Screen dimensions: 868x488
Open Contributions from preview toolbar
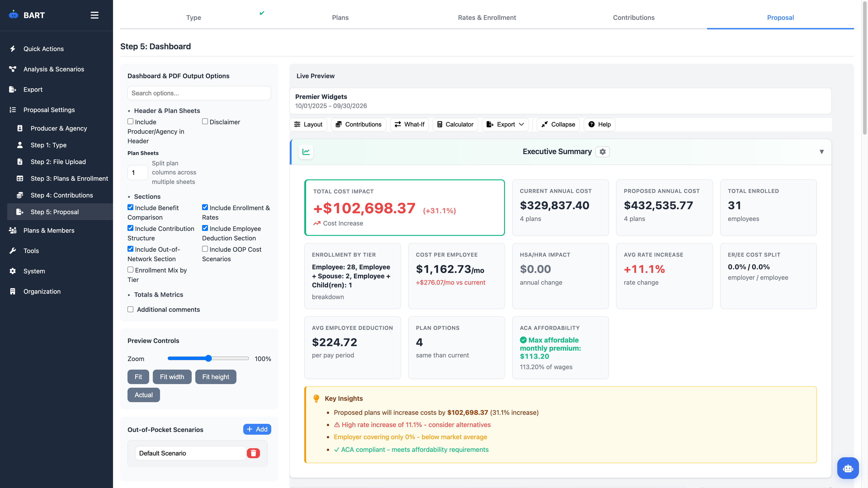(x=359, y=125)
